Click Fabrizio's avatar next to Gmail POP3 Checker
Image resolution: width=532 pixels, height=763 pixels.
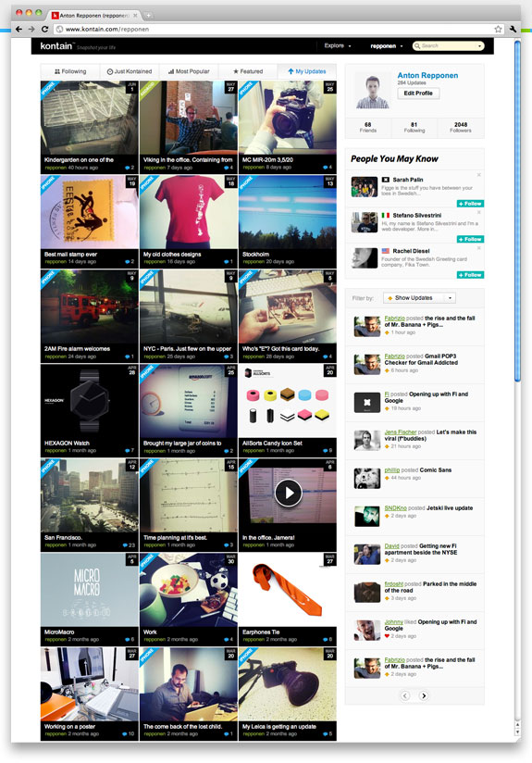(x=367, y=365)
